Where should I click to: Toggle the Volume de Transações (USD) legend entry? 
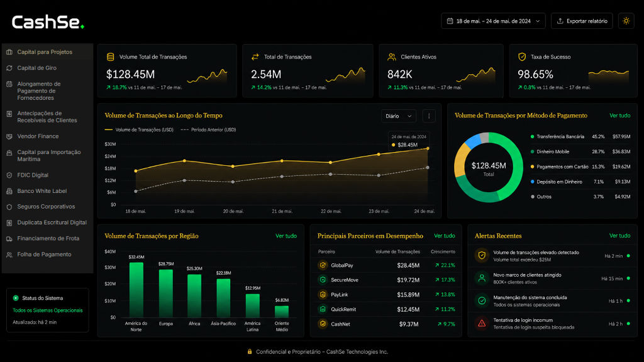pos(139,129)
